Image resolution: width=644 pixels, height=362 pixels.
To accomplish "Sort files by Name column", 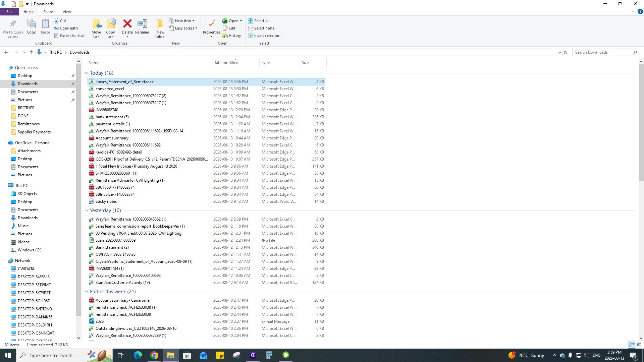I will [x=149, y=63].
